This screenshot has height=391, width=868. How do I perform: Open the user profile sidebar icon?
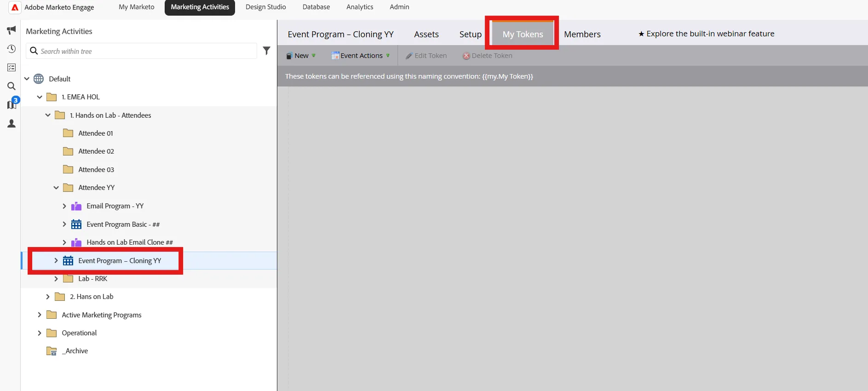coord(11,124)
